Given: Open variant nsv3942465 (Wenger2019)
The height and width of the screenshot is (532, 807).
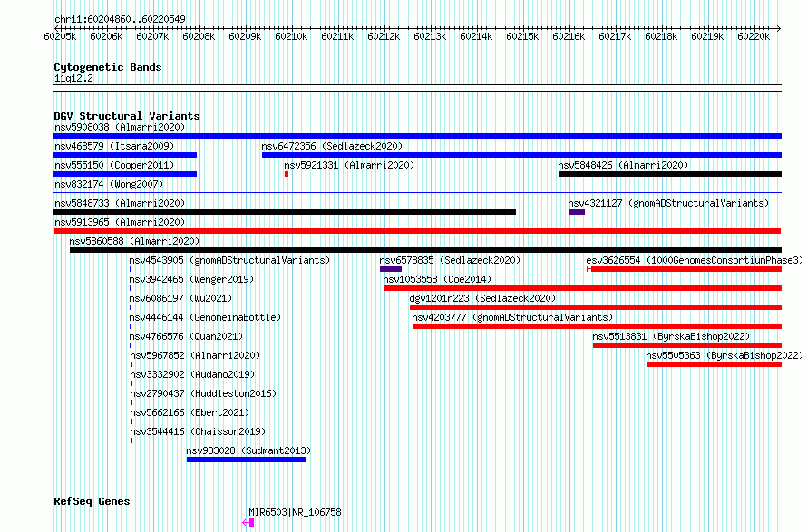Looking at the screenshot, I should tap(191, 279).
